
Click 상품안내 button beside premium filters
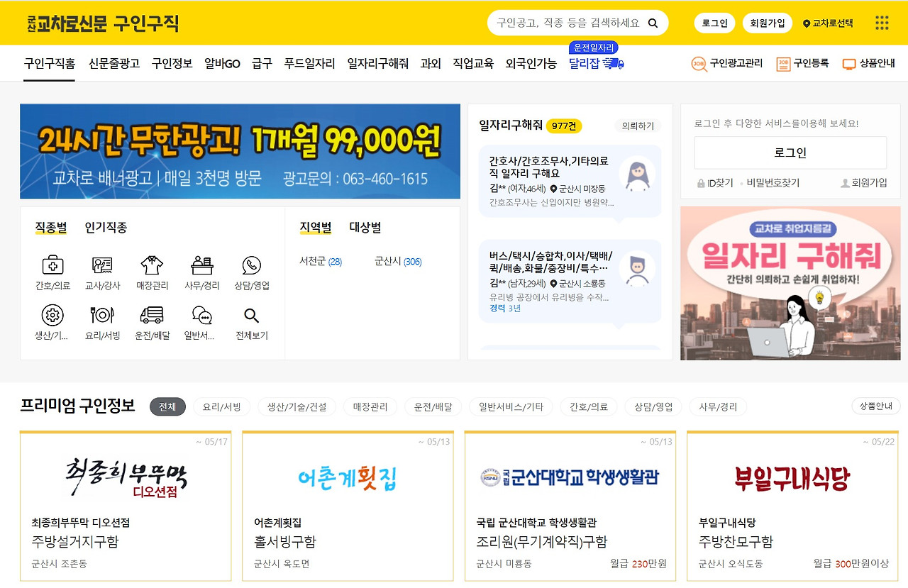876,406
